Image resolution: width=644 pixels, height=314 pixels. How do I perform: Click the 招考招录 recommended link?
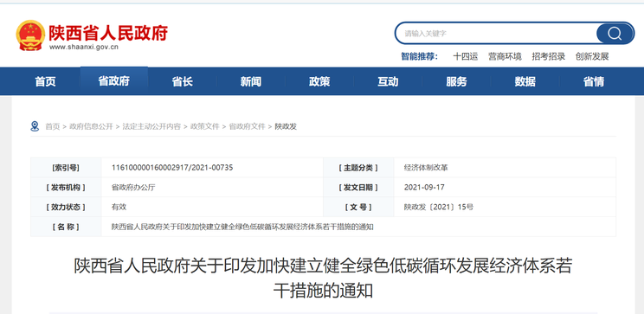[548, 56]
